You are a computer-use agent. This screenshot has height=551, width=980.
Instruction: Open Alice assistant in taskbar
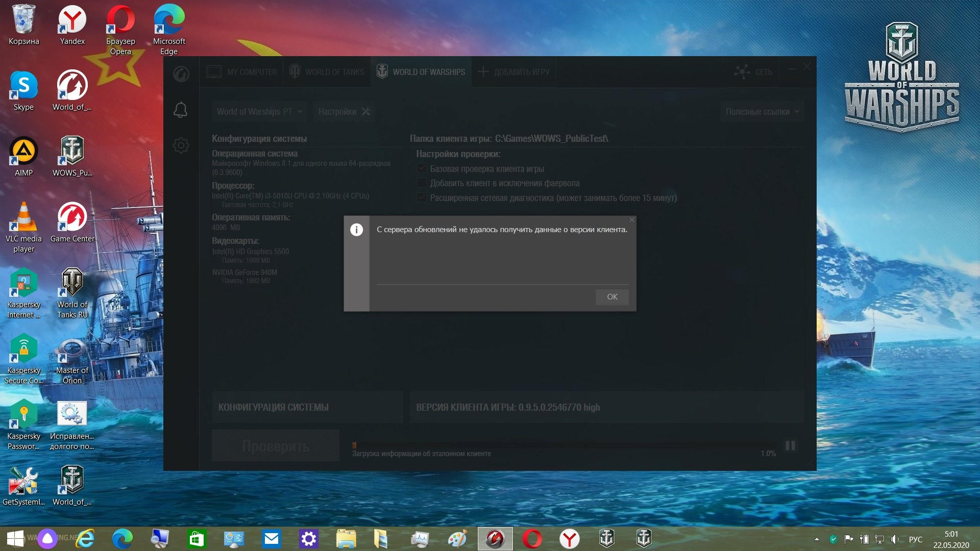pos(47,539)
